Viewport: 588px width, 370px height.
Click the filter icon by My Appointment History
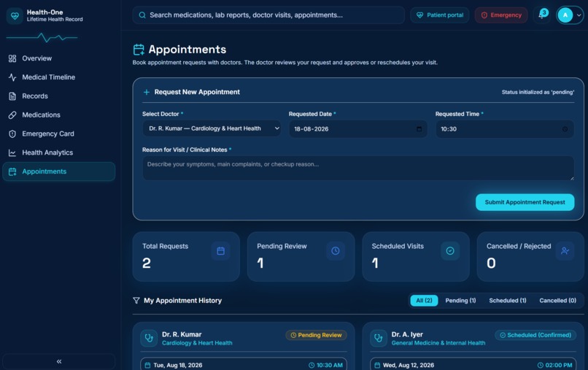pyautogui.click(x=136, y=301)
